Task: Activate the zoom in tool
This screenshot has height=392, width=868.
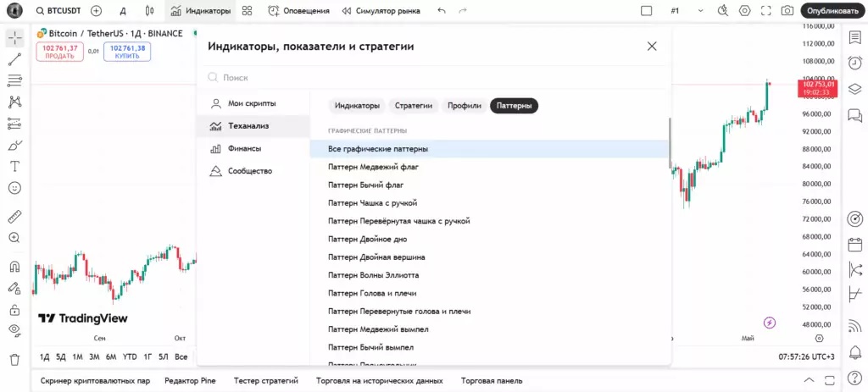Action: [x=15, y=238]
